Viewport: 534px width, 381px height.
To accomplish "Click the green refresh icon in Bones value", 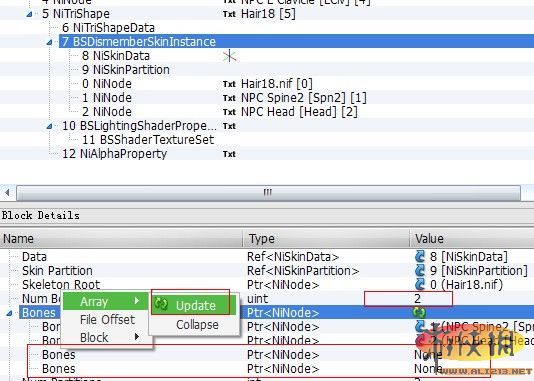I will tap(419, 312).
